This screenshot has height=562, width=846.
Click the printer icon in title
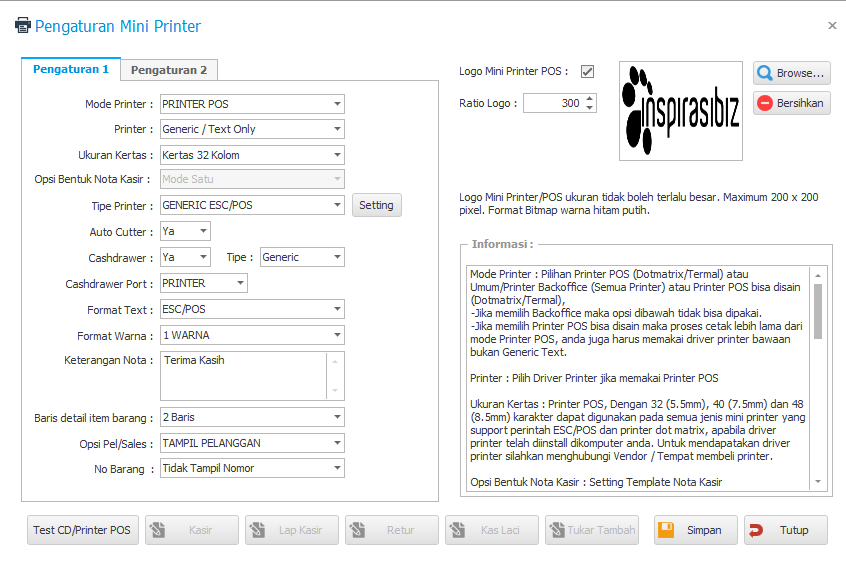[22, 26]
